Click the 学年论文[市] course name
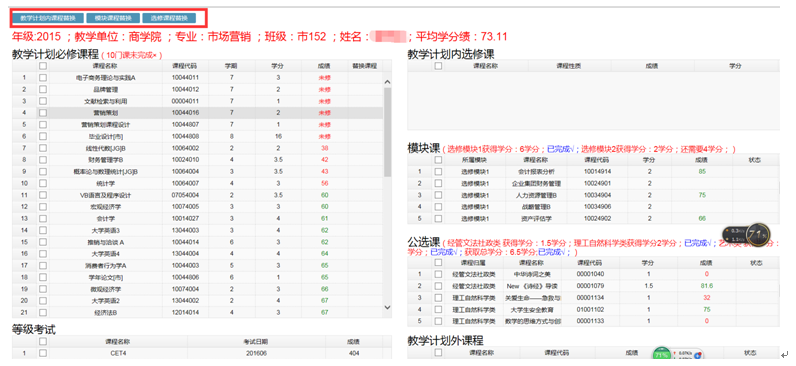 coord(106,277)
